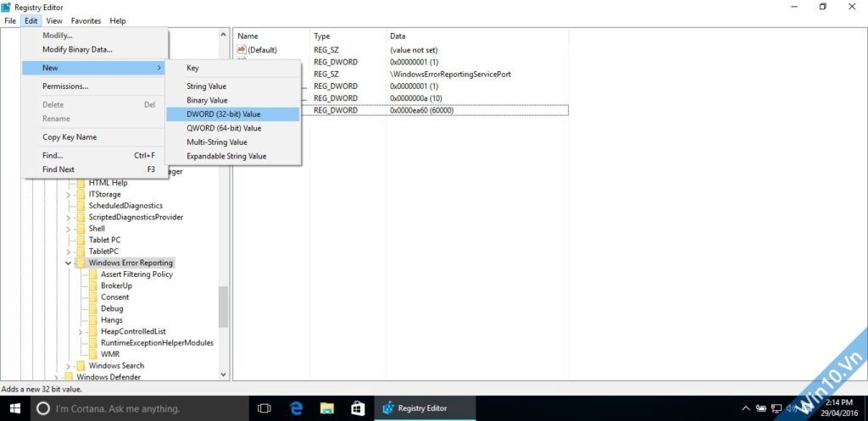Click the Registry Editor taskbar button
Image resolution: width=868 pixels, height=421 pixels.
pyautogui.click(x=425, y=408)
